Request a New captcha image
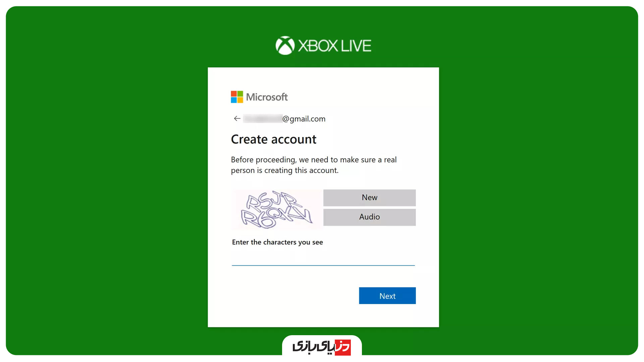Viewport: 644px width, 362px height. (x=369, y=197)
